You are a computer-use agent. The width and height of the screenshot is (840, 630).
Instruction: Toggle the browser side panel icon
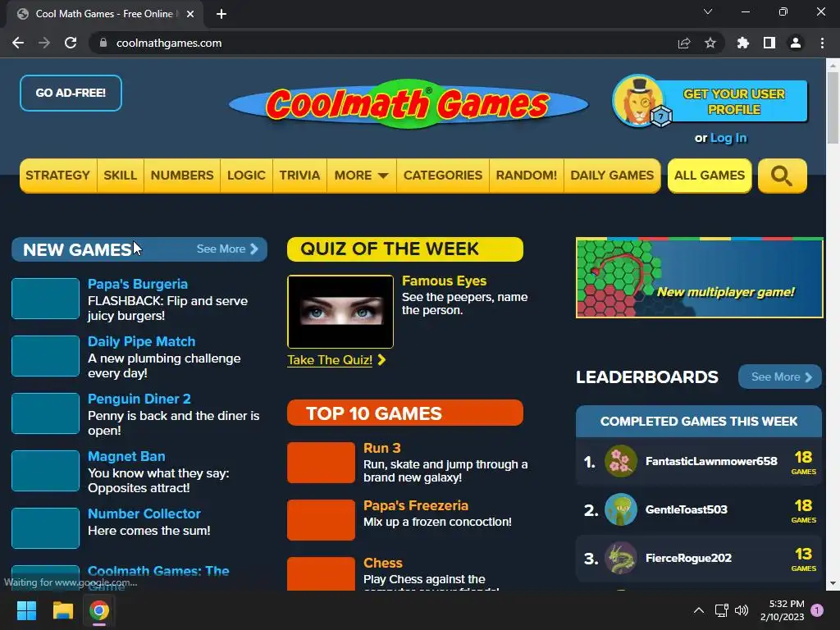click(x=769, y=43)
